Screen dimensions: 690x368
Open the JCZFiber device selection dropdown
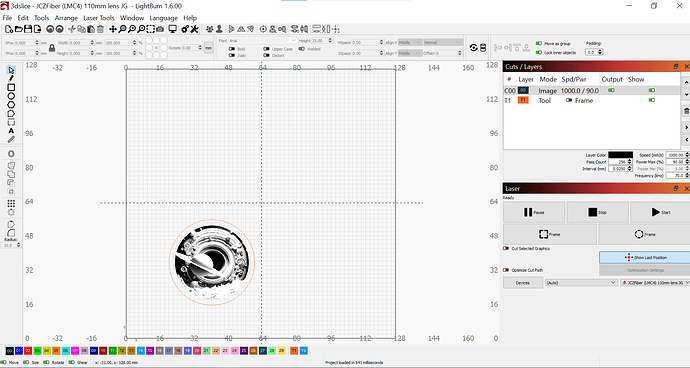[x=655, y=283]
